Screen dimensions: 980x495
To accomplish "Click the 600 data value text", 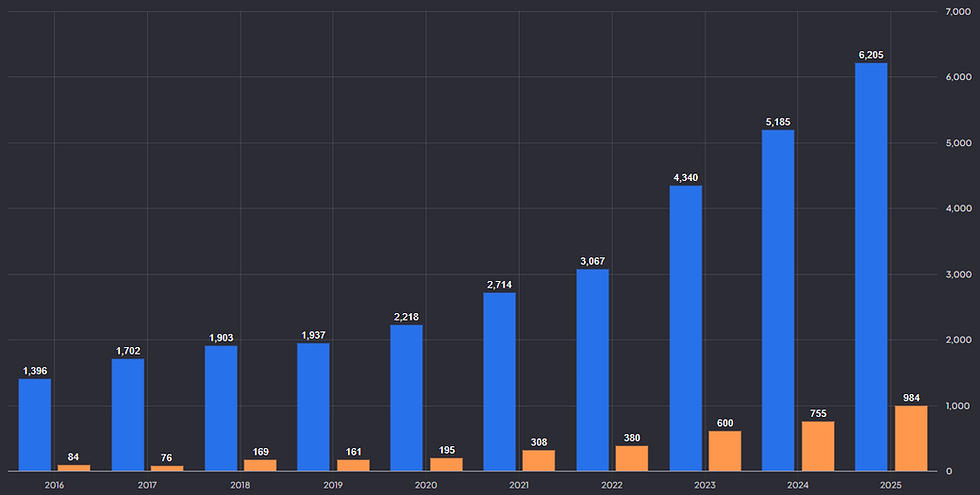I will [725, 423].
